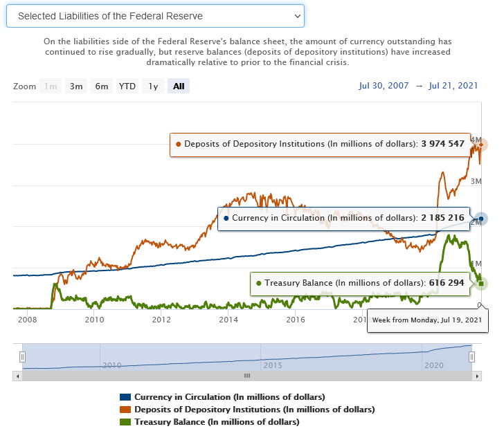The image size is (504, 431).
Task: Click the 2020 label in the navigator
Action: pyautogui.click(x=434, y=365)
